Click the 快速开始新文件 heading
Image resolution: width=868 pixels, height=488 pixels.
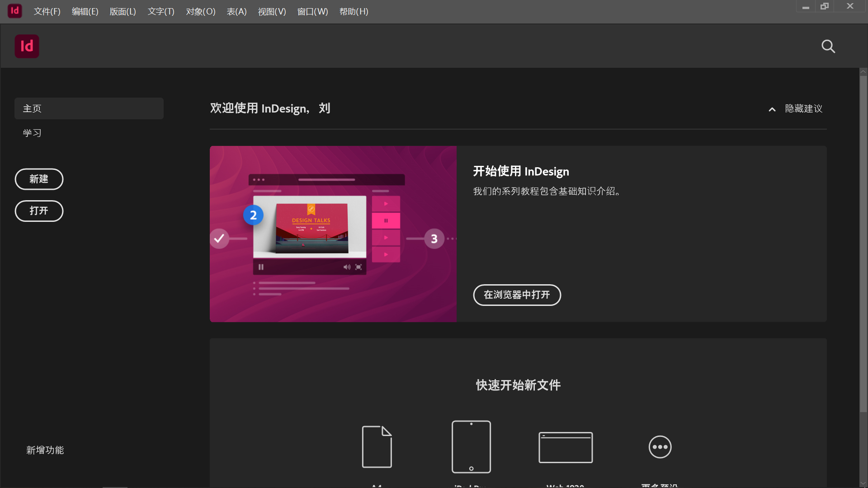click(x=518, y=385)
